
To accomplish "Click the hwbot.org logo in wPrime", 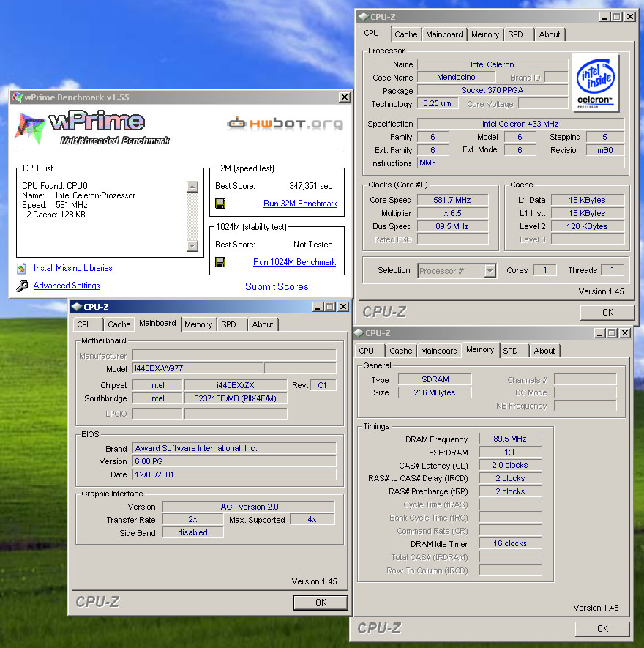I will click(x=285, y=123).
